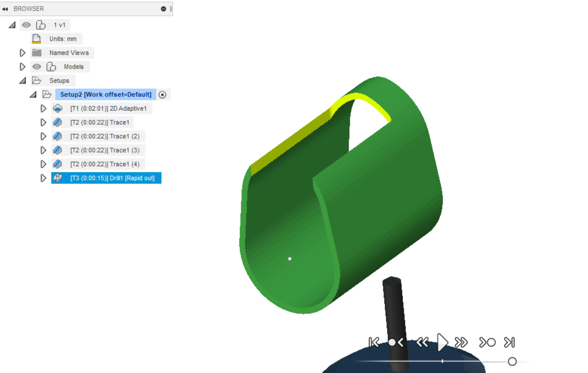The image size is (588, 373).
Task: Jump to end of simulation
Action: point(509,342)
